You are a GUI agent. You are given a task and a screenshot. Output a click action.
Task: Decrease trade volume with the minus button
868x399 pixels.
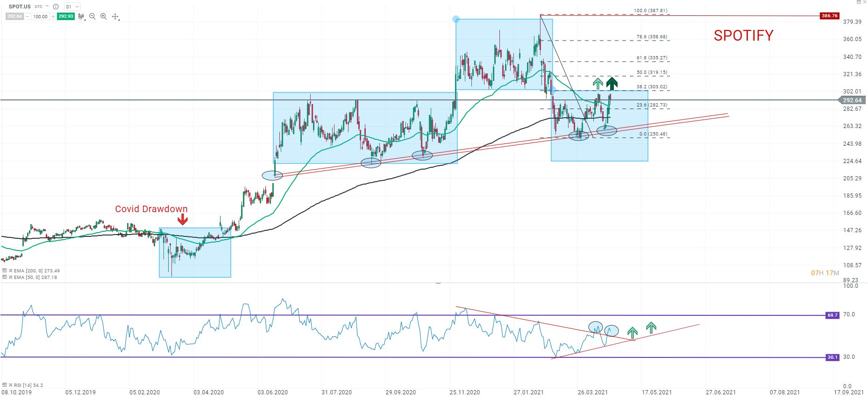pyautogui.click(x=28, y=16)
